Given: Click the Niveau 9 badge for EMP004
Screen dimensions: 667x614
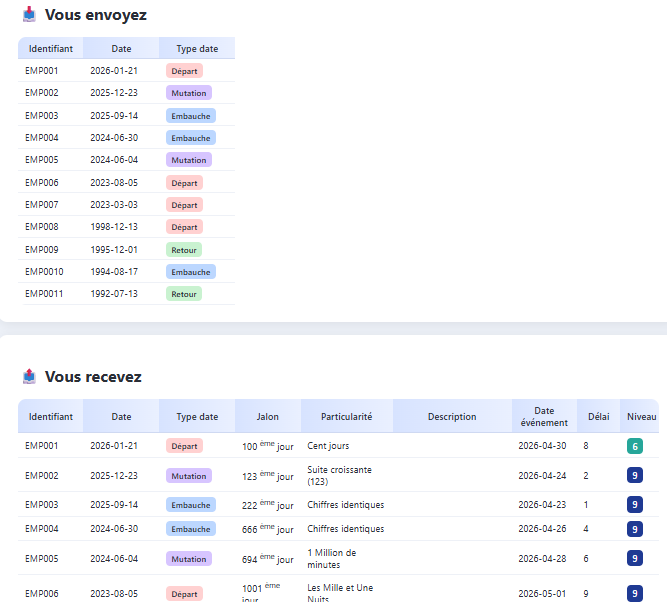Looking at the screenshot, I should coord(635,529).
